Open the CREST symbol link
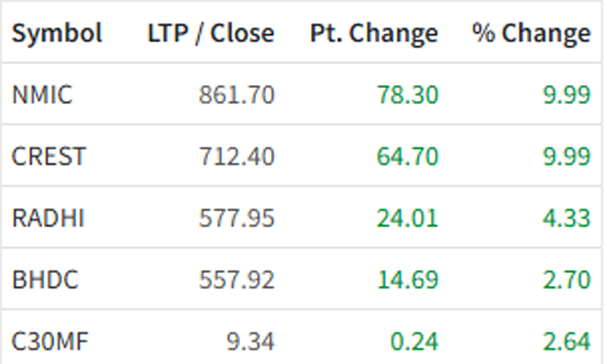Viewport: 607px width, 364px height. tap(49, 157)
